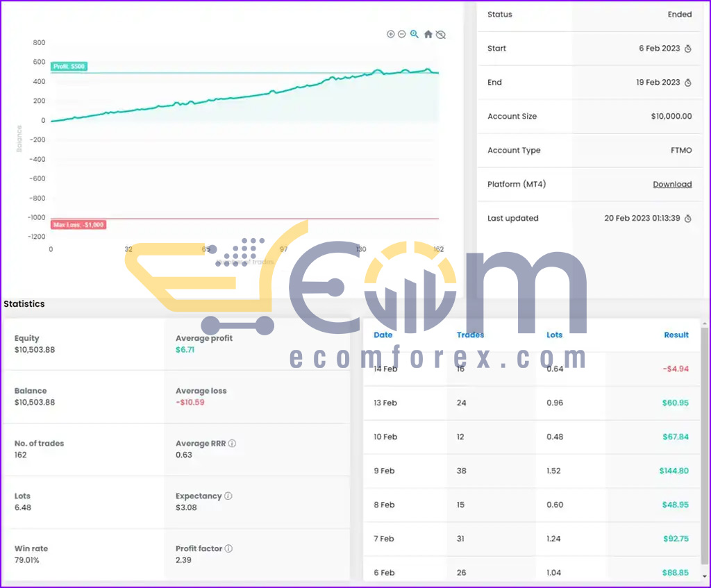Select the 10 Feb row date
This screenshot has width=711, height=588.
(385, 437)
